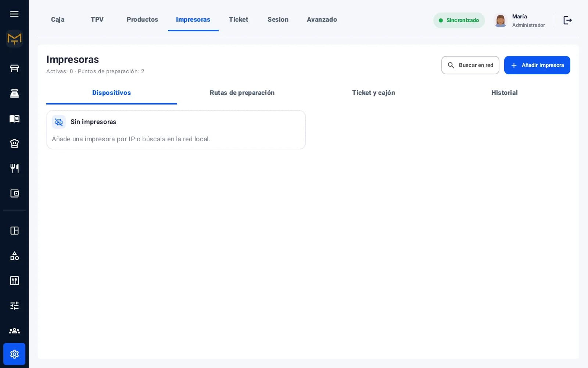Click the logout icon next to María
Viewport: 588px width, 368px height.
pos(568,20)
